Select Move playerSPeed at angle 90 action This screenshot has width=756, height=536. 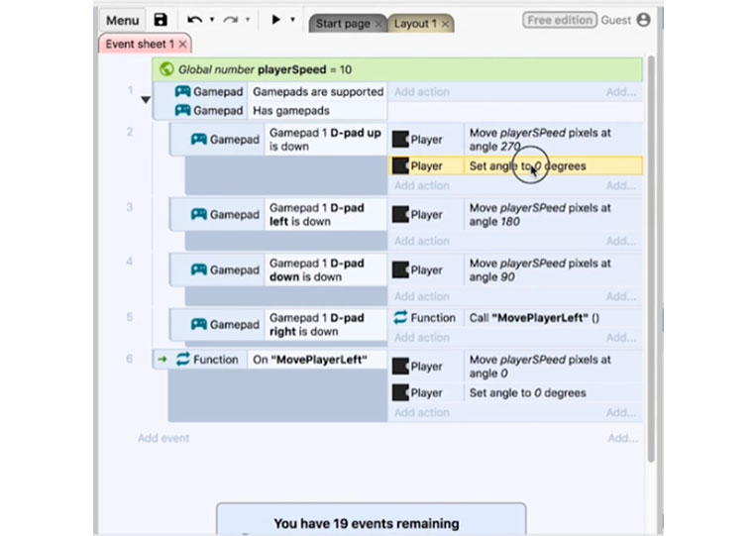[x=553, y=269]
